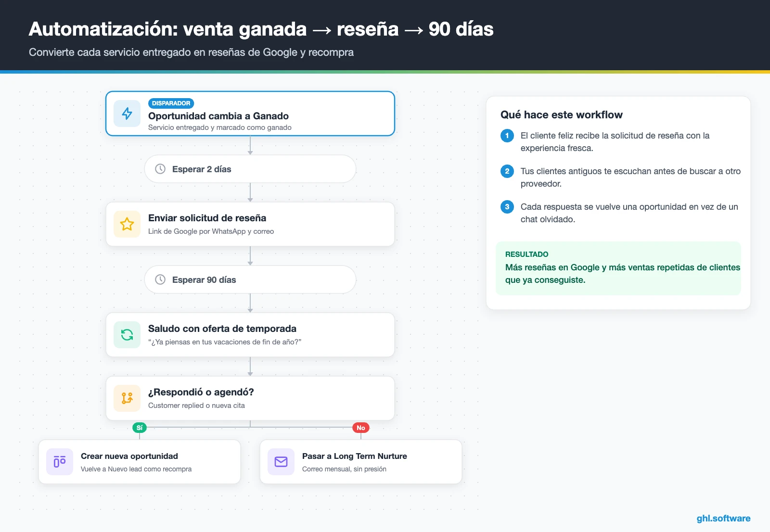Click the star icon for review request
770x532 pixels.
tap(127, 224)
